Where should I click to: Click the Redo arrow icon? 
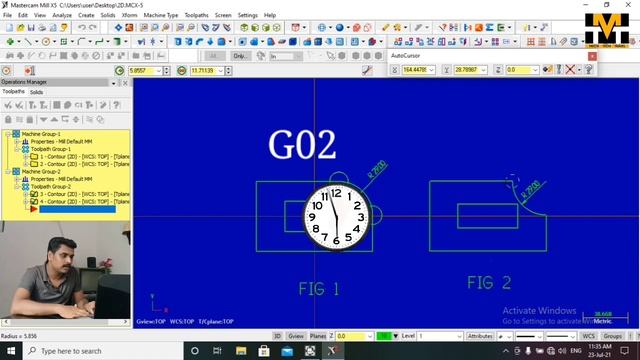(x=93, y=28)
